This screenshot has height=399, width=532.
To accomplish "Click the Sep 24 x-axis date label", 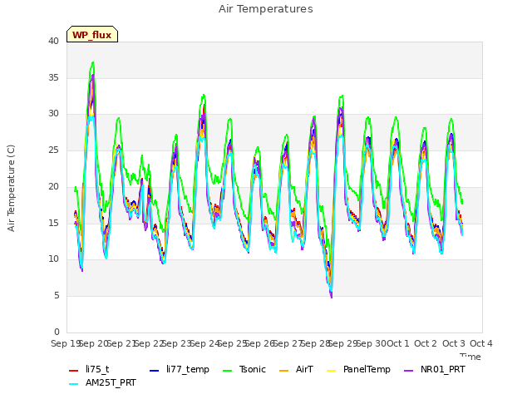I will (204, 343).
